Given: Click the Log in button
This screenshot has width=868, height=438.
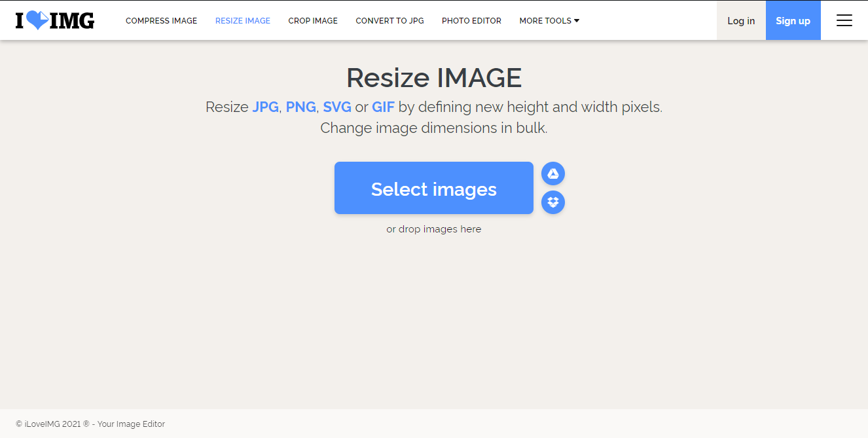Looking at the screenshot, I should tap(741, 20).
